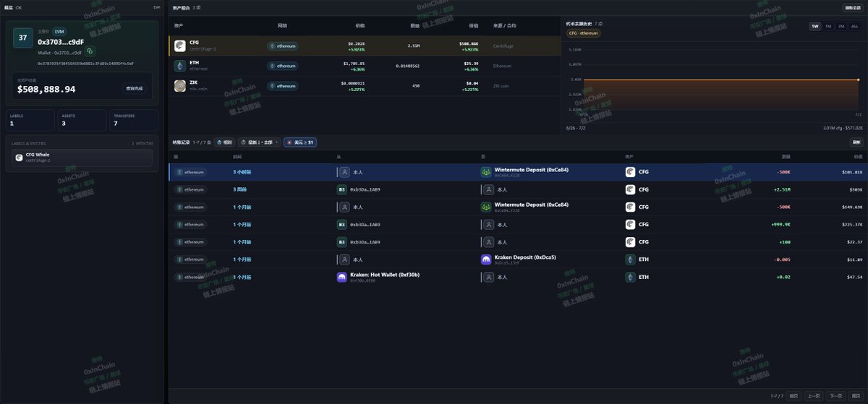Screen dimensions: 868x404
Task: Click the B3 badge in the +999.9K transfer row
Action: tap(342, 225)
